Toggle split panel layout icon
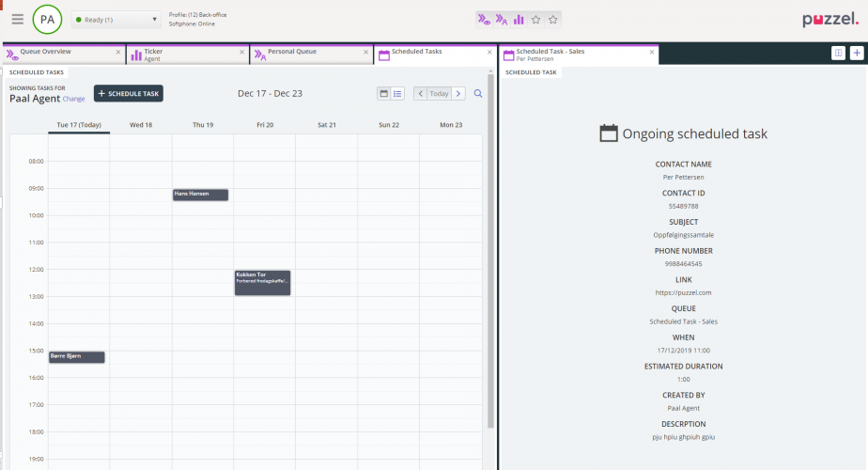The image size is (868, 470). point(839,54)
